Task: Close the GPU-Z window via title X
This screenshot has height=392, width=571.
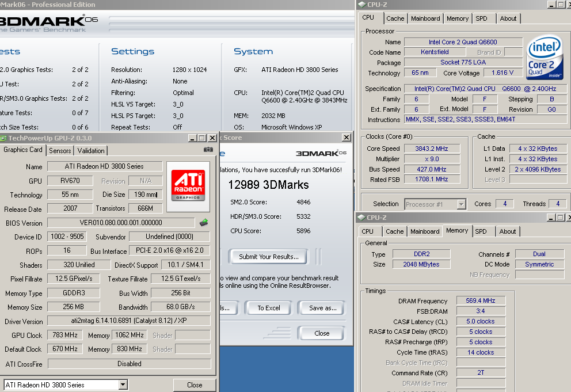Action: click(x=212, y=138)
